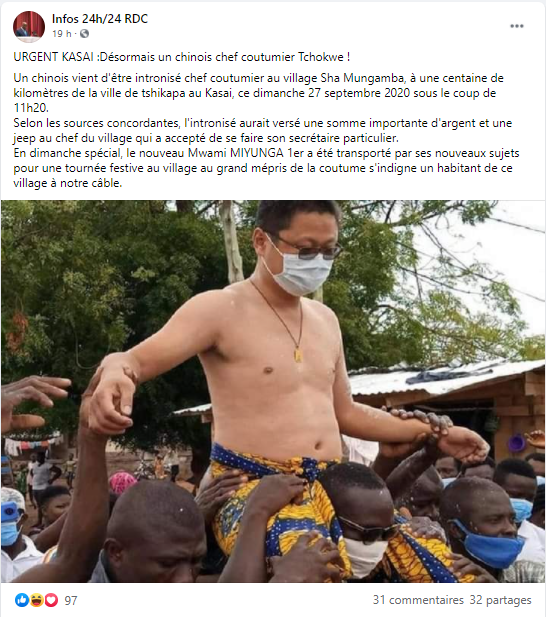Click the Haha laughing reaction icon
The image size is (546, 617).
click(x=37, y=600)
